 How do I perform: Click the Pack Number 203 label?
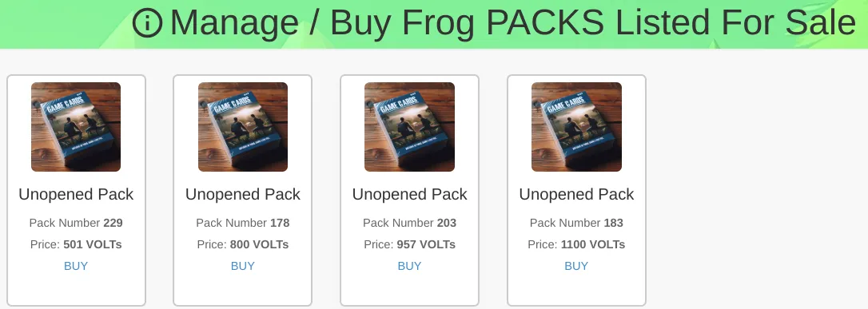coord(410,223)
